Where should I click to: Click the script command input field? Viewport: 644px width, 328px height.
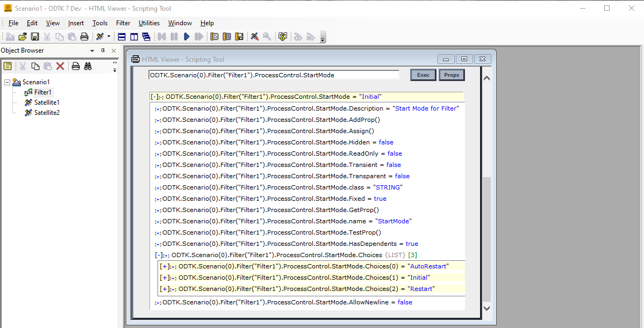click(274, 75)
